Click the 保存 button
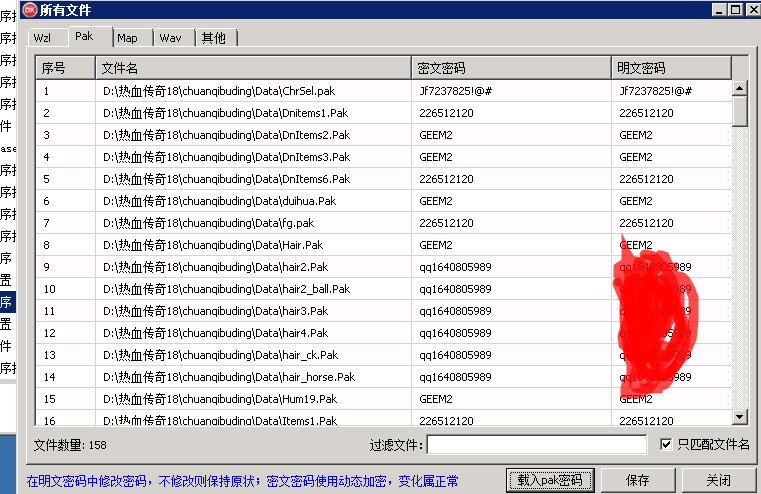Viewport: 761px width, 494px height. click(x=637, y=480)
